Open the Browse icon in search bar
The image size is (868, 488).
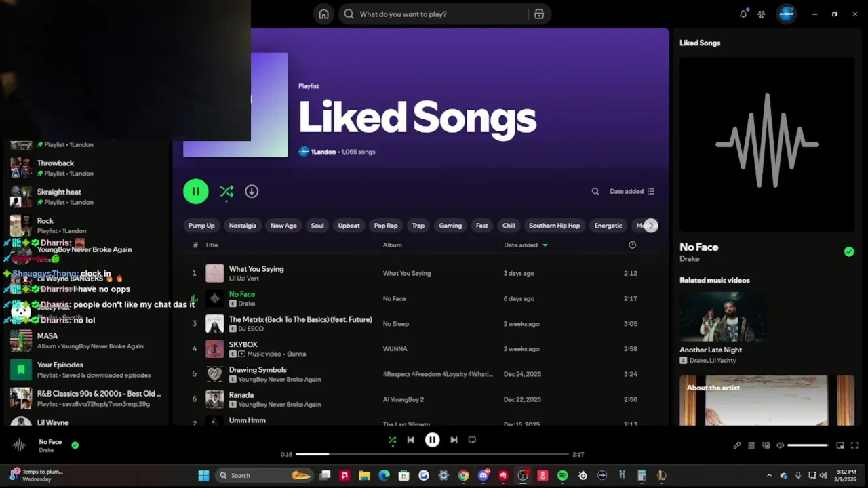(x=539, y=14)
